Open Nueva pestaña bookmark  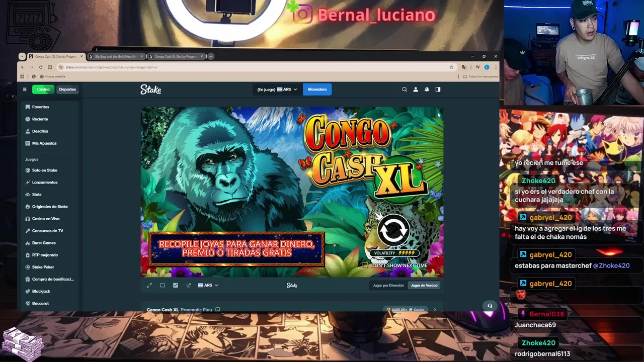(52, 76)
